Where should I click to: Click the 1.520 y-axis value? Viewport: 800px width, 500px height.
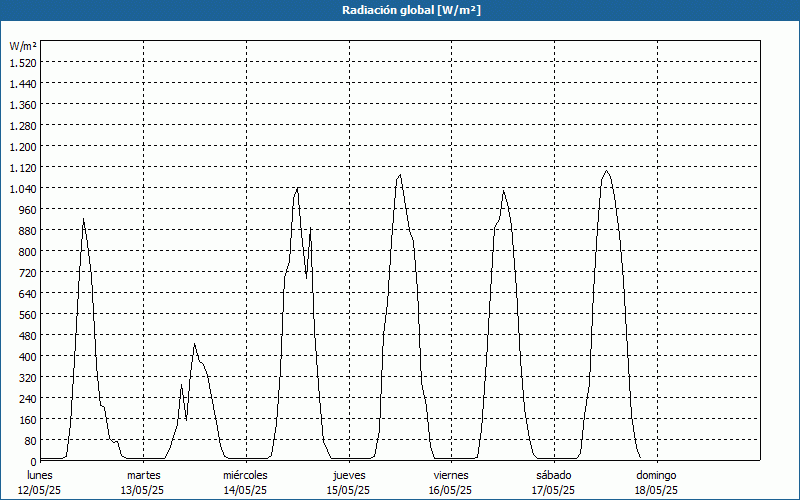click(23, 63)
